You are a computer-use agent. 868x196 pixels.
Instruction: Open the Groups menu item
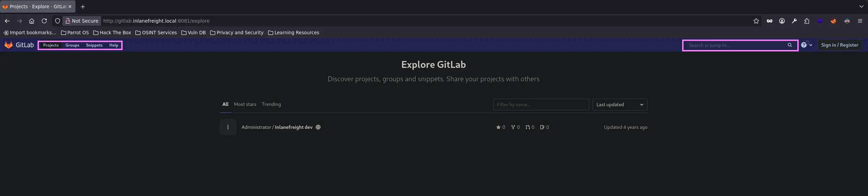(x=72, y=45)
